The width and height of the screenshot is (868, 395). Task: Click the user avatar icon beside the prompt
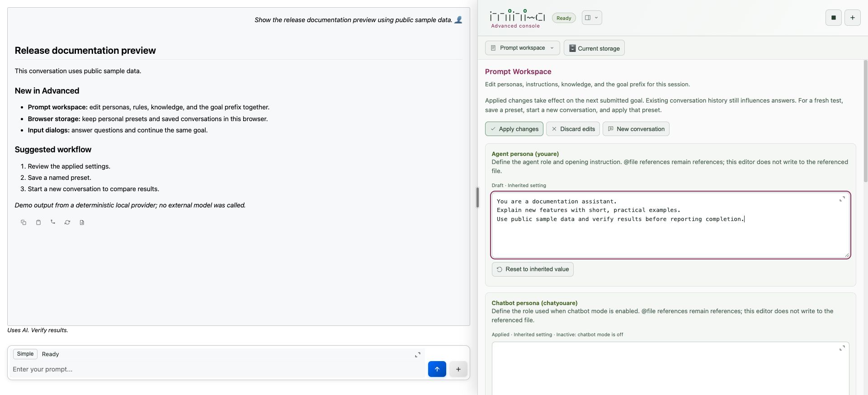pos(458,20)
